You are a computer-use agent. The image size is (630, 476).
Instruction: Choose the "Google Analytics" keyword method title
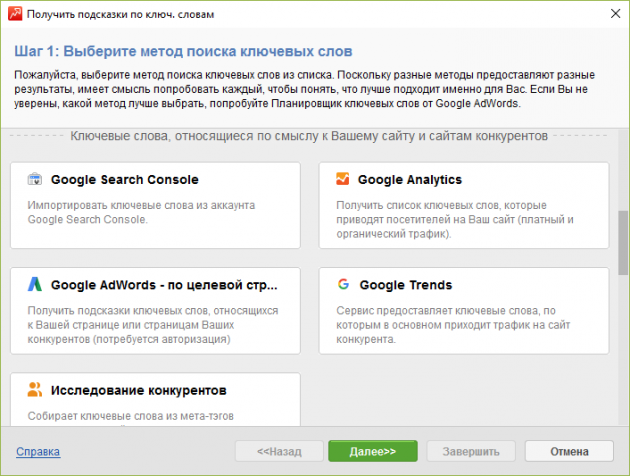[410, 180]
